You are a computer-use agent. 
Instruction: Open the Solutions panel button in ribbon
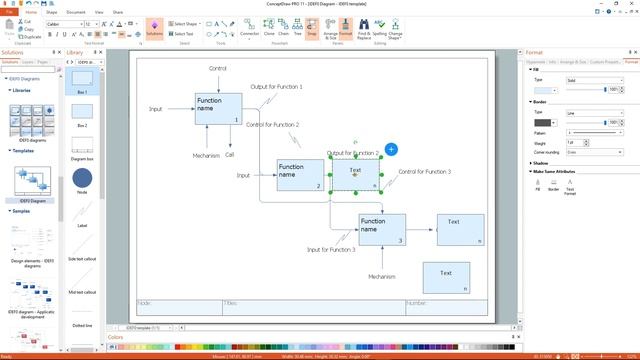tap(154, 29)
